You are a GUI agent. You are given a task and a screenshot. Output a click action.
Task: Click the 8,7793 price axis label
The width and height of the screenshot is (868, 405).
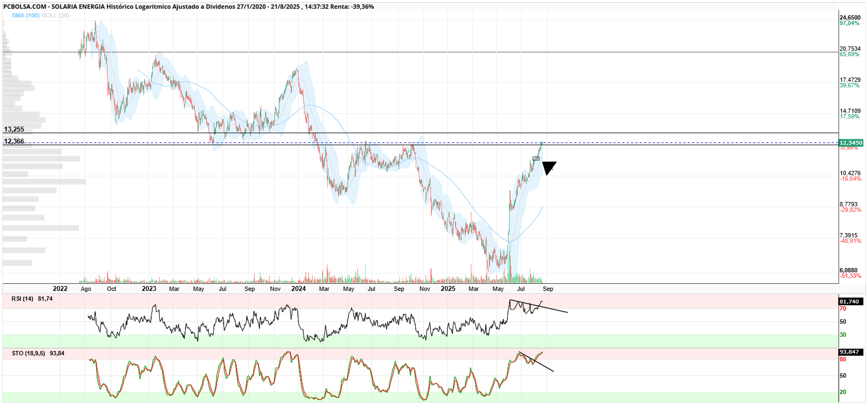tap(848, 205)
